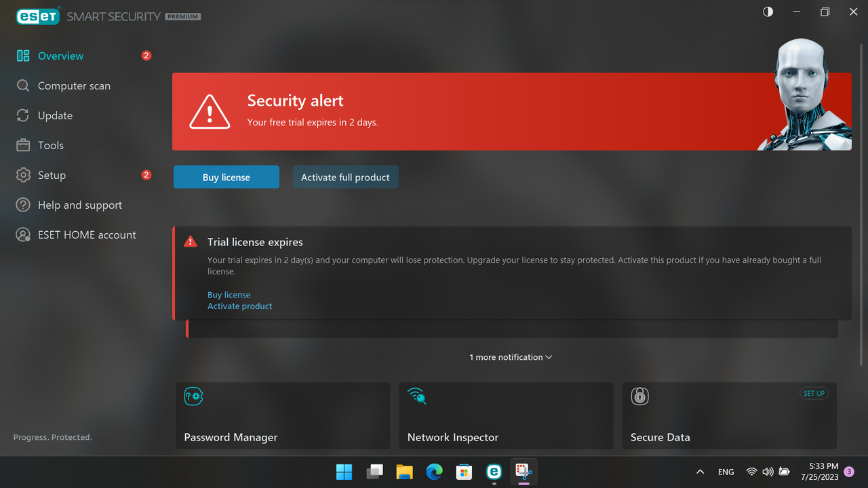The width and height of the screenshot is (868, 488).
Task: Click the Security alert red banner
Action: coord(512,112)
